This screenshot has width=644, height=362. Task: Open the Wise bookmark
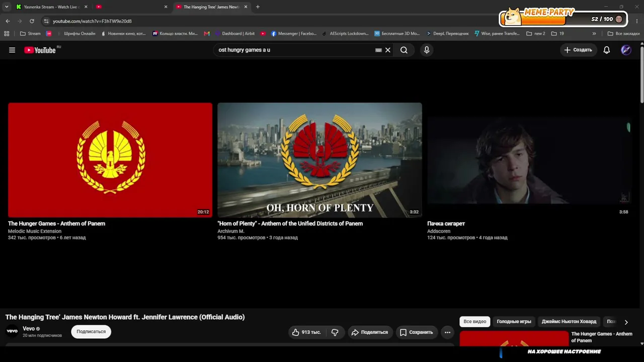coord(497,34)
